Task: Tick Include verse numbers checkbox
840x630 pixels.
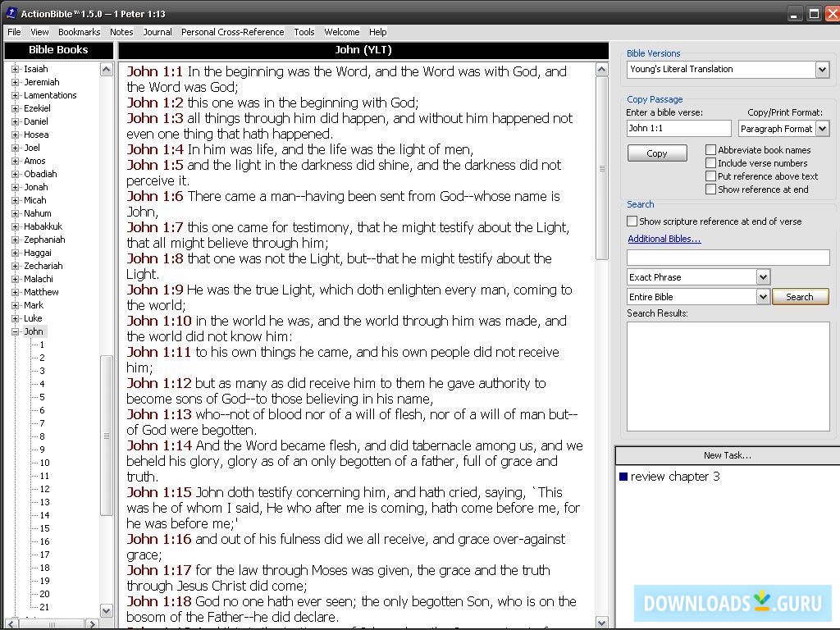Action: [x=710, y=163]
